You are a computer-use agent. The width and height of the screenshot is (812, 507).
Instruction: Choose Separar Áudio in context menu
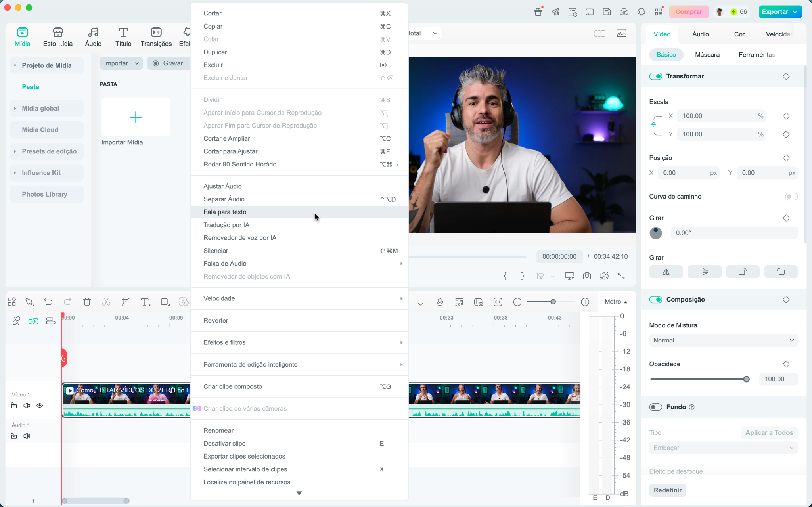299,199
